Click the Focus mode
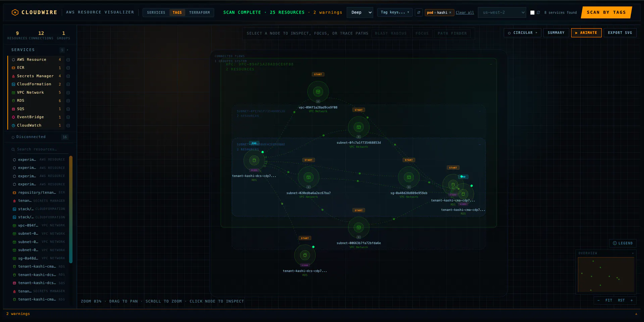This screenshot has width=644, height=322. tap(422, 34)
